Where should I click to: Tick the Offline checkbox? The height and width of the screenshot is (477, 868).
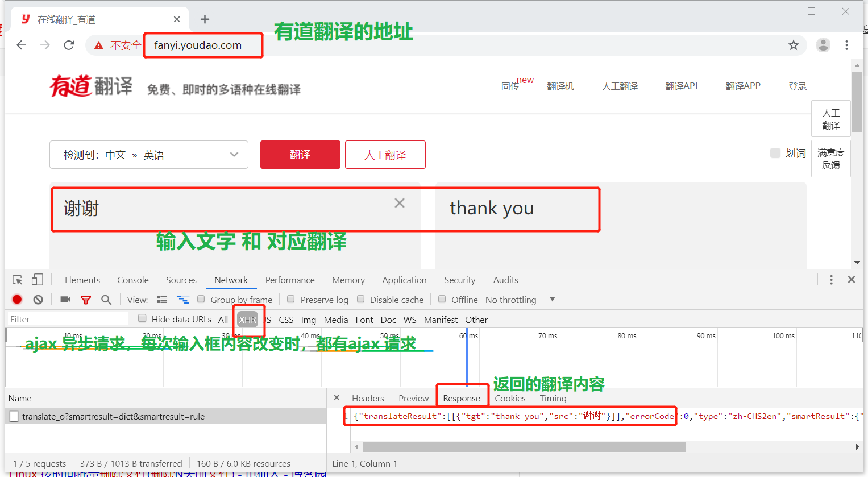(x=442, y=299)
